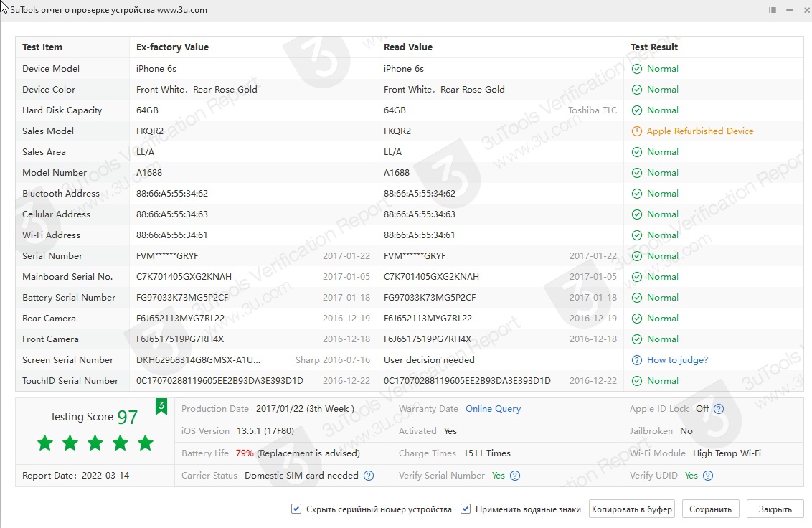Click the green check icon in Device Color row
The width and height of the screenshot is (812, 528).
(637, 90)
